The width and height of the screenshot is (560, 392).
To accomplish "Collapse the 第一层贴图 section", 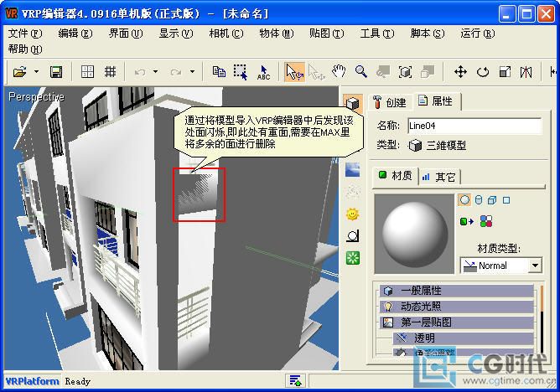I will click(x=456, y=322).
